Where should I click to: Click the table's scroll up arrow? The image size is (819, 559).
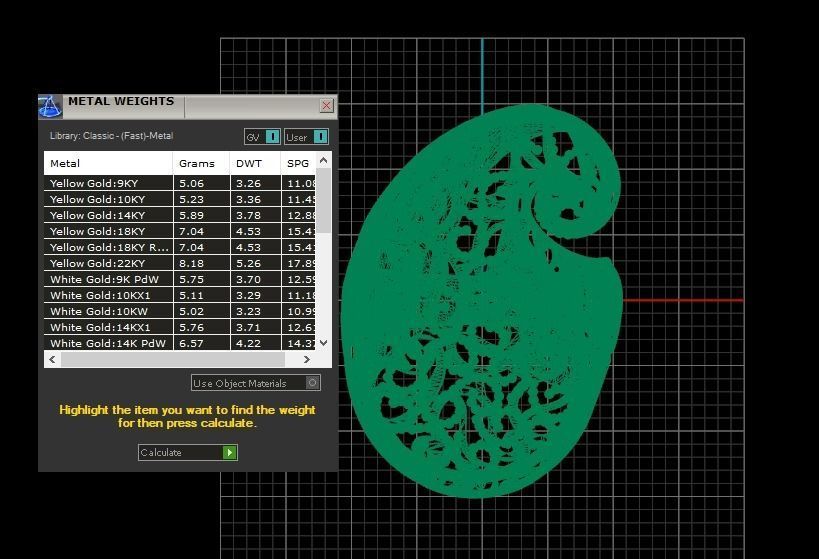click(x=323, y=160)
